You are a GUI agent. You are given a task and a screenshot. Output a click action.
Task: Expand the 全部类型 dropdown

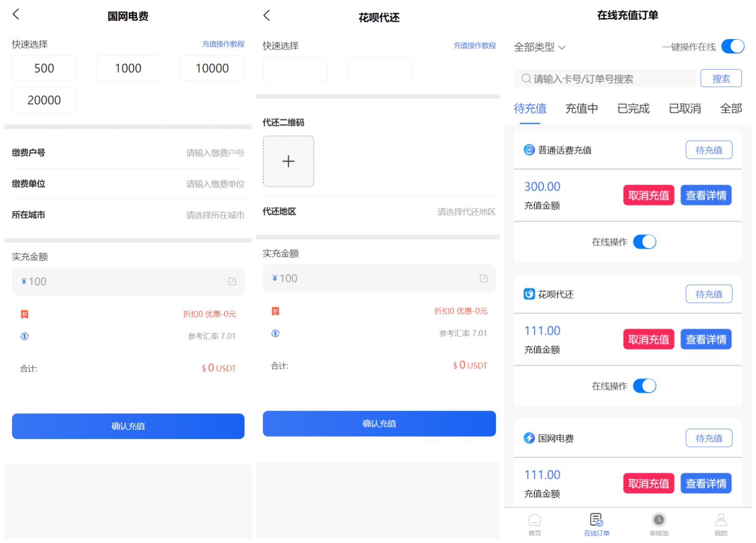539,47
